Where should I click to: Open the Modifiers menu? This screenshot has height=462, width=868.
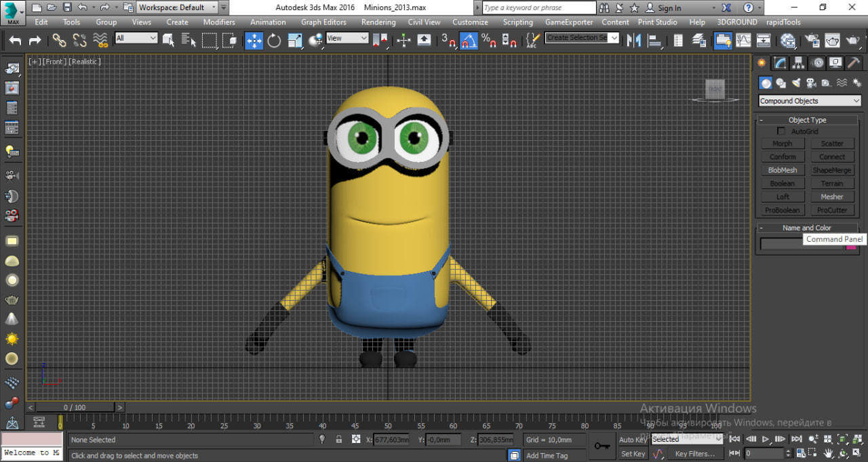click(x=219, y=22)
